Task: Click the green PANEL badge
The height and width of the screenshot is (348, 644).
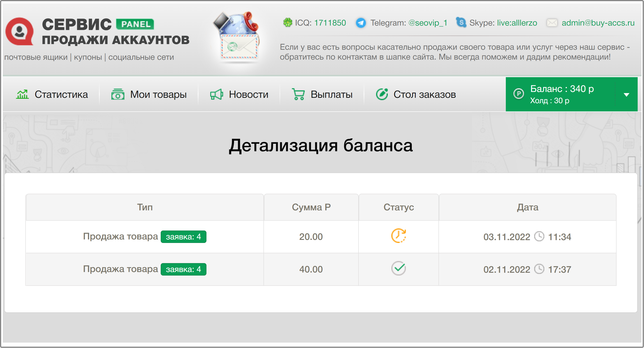Action: [135, 24]
